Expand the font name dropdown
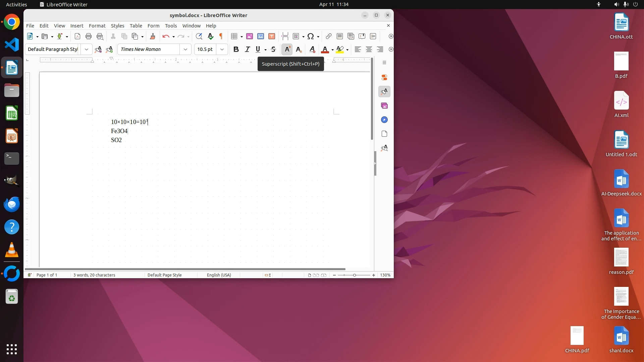Image resolution: width=644 pixels, height=362 pixels. pos(185,49)
